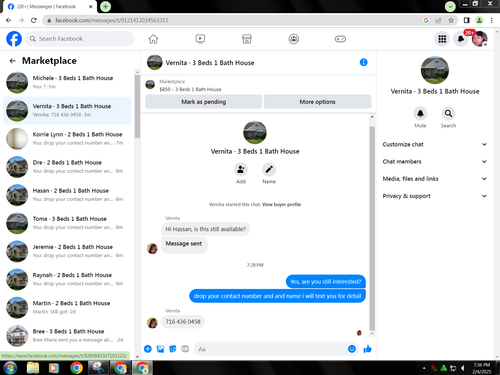500x375 pixels.
Task: Expand Chat members section
Action: [435, 162]
